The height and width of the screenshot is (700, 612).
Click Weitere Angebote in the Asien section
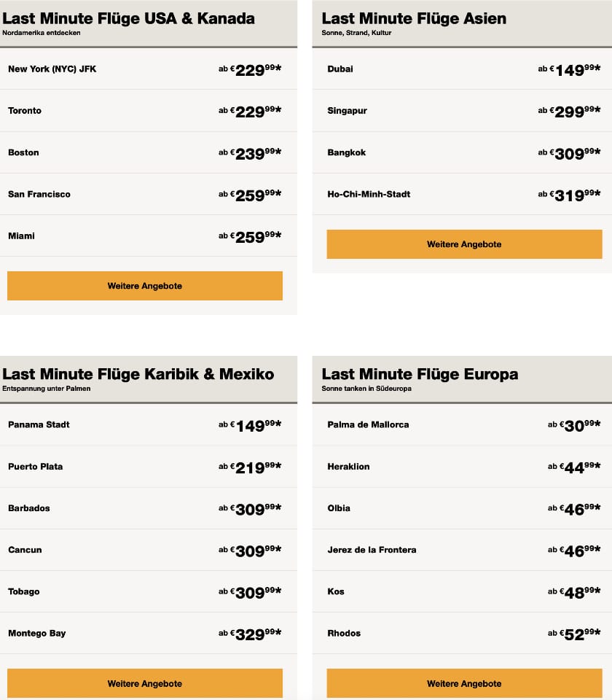coord(463,244)
